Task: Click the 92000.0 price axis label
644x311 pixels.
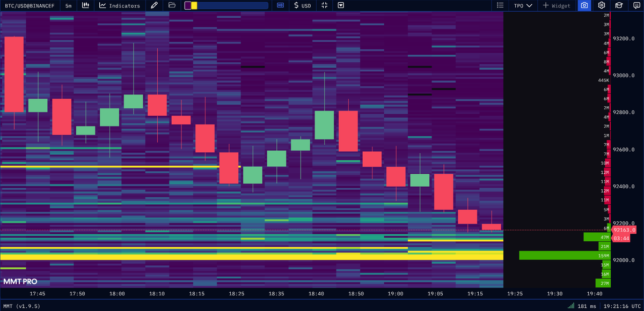Action: pyautogui.click(x=624, y=261)
